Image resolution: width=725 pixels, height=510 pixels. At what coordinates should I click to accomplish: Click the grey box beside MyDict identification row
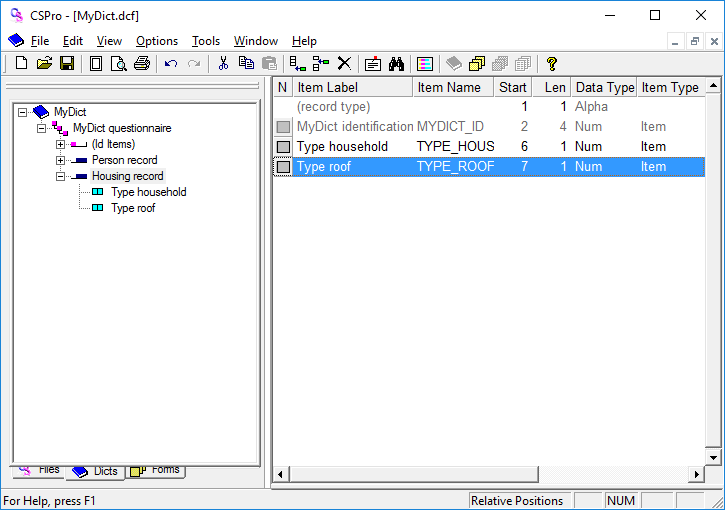(x=283, y=127)
